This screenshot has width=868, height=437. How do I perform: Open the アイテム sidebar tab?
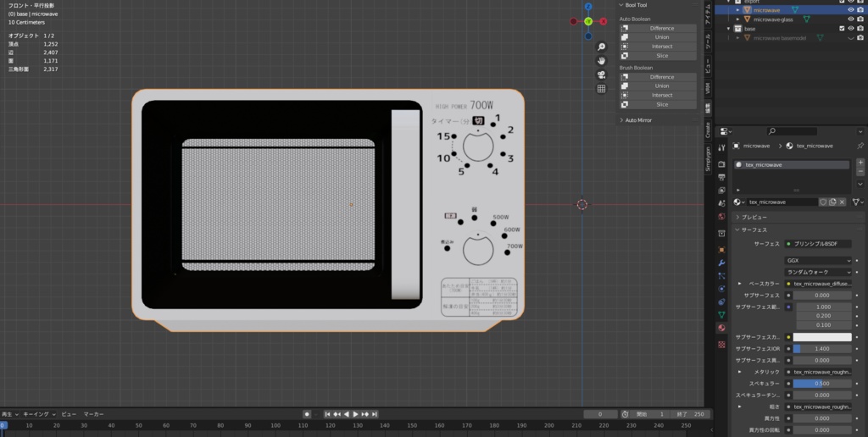(708, 13)
